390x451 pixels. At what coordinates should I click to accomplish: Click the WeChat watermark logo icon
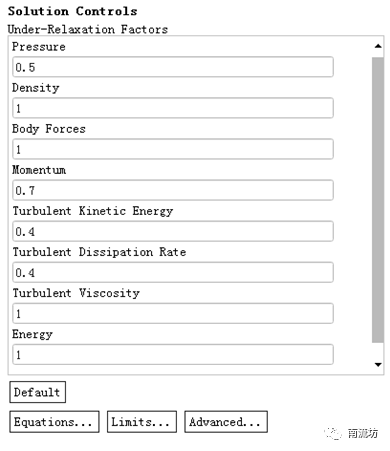pos(333,433)
